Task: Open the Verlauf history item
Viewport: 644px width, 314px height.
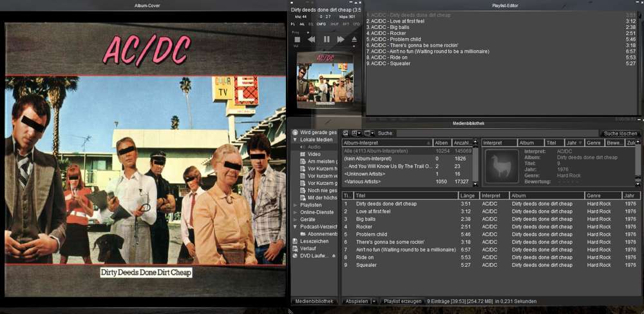Action: (x=307, y=248)
